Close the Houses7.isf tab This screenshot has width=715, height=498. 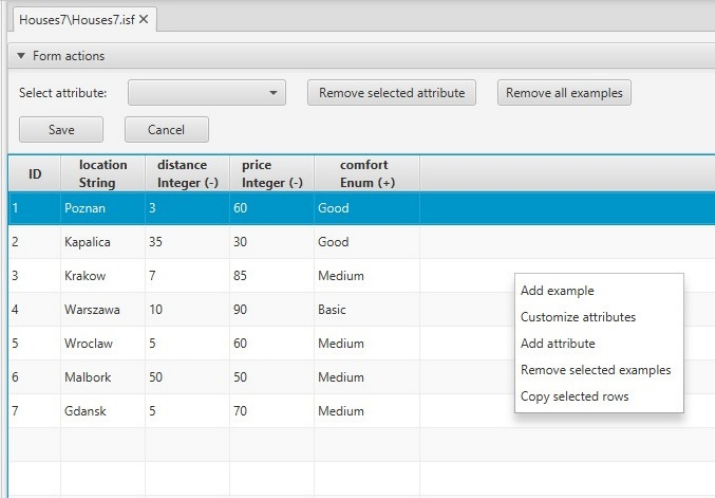[x=144, y=20]
